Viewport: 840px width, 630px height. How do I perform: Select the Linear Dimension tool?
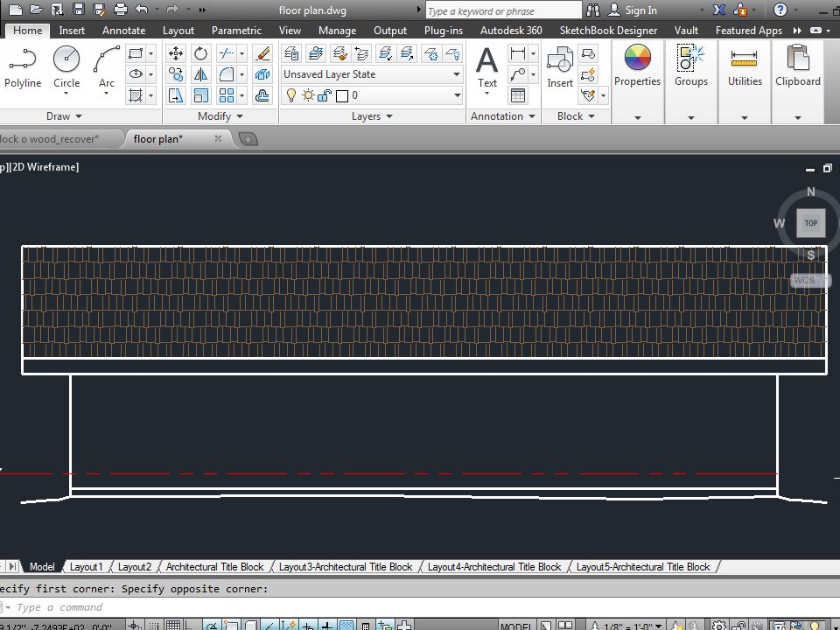(518, 53)
